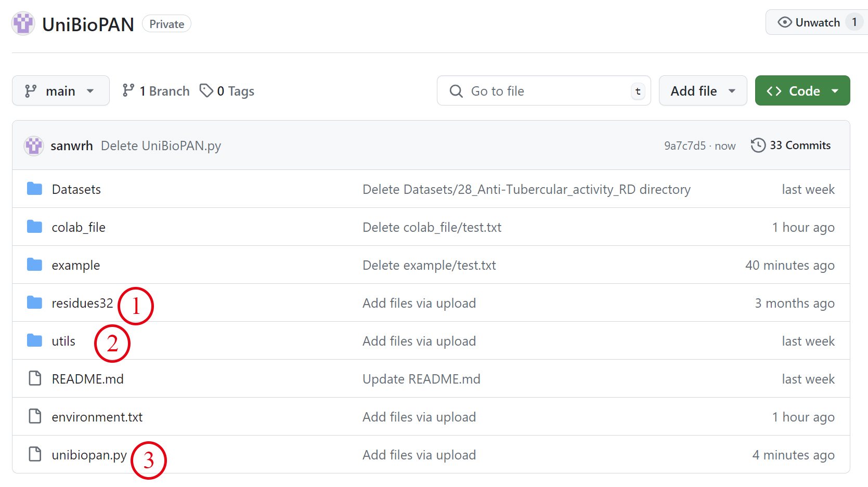Open the green Code dropdown
The image size is (868, 487).
pos(802,91)
